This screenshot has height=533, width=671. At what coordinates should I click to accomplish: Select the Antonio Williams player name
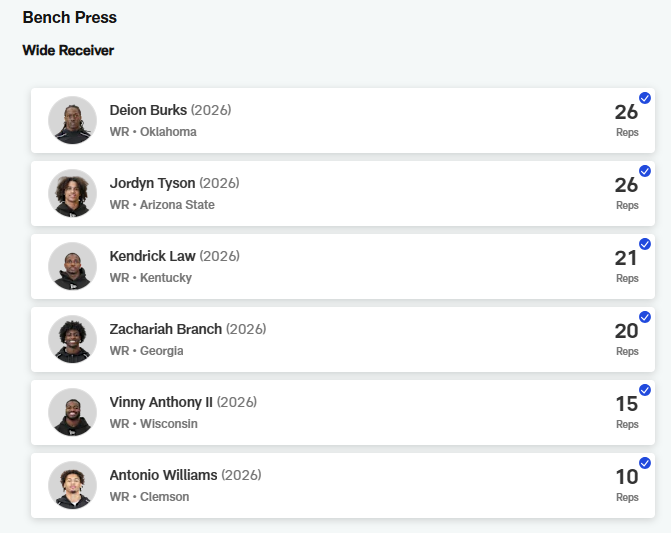163,475
